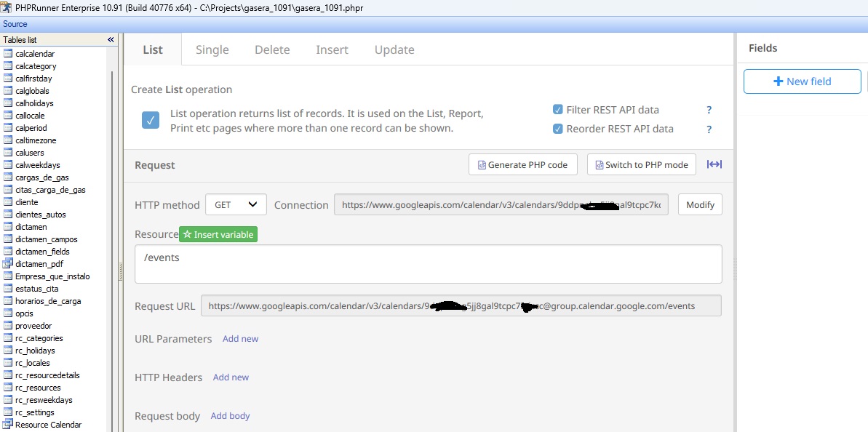Image resolution: width=868 pixels, height=432 pixels.
Task: Switch to the Single tab
Action: coord(212,49)
